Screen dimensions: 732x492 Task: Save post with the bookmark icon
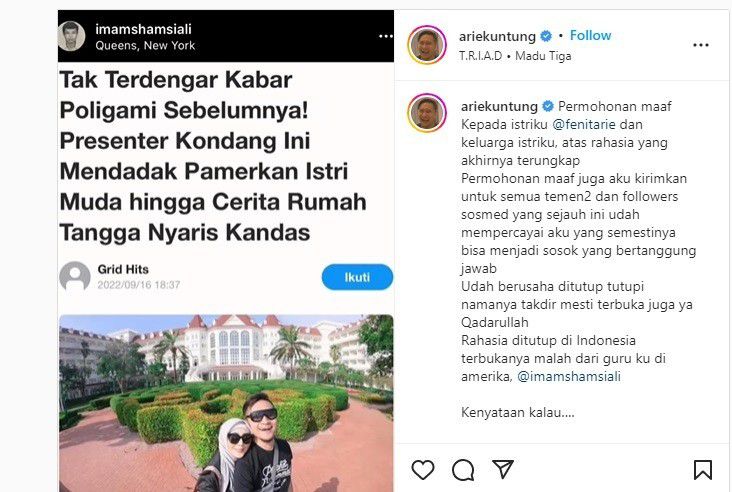(x=703, y=470)
